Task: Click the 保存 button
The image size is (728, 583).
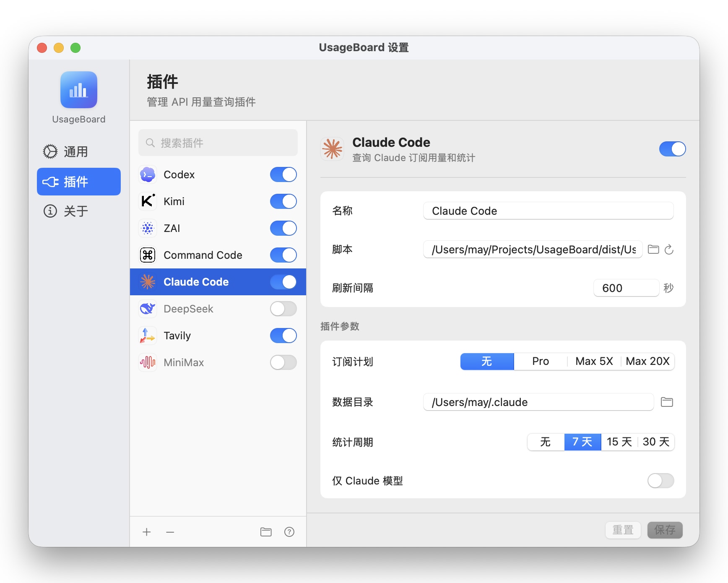Action: tap(665, 530)
